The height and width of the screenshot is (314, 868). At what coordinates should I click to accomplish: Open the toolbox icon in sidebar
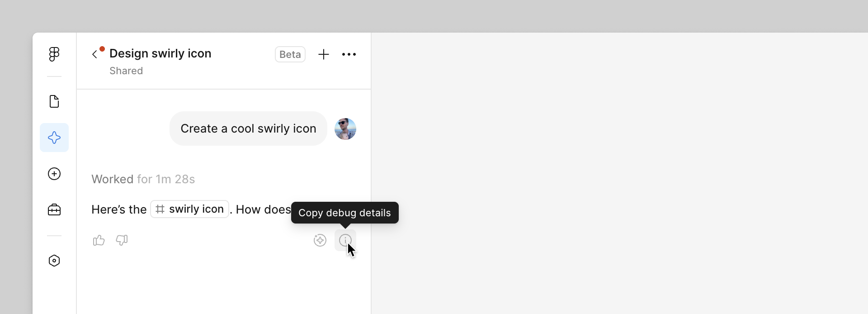[x=54, y=210]
